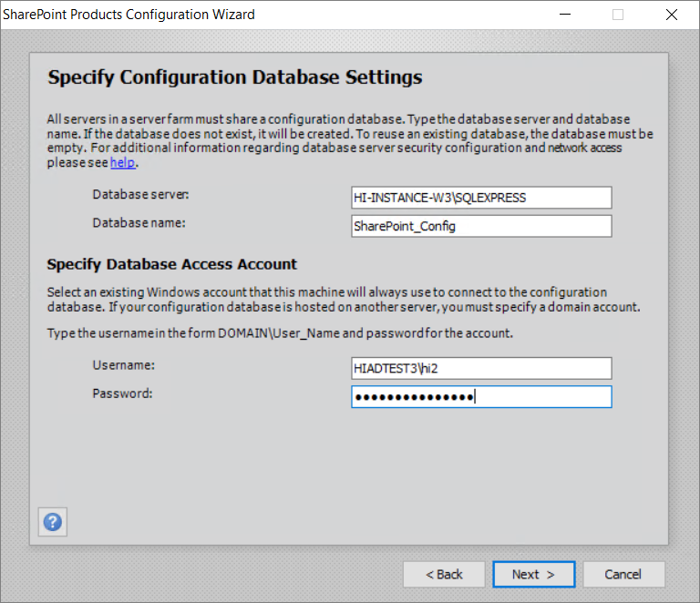
Task: Minimize the SharePoint wizard window
Action: coord(565,15)
